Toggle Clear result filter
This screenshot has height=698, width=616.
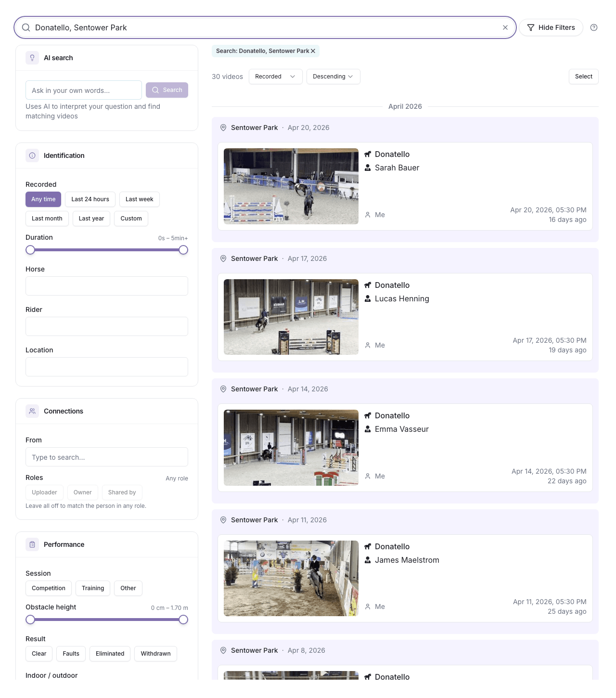point(39,654)
